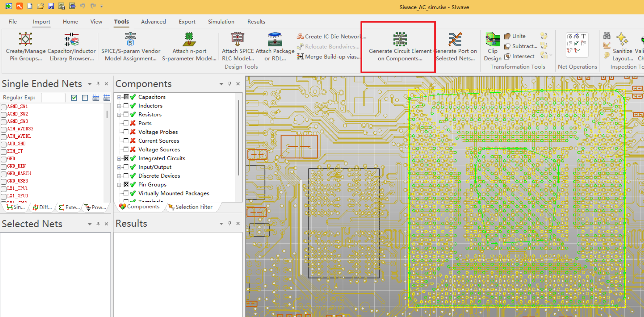
Task: Click the Unite transformation button
Action: (x=515, y=36)
